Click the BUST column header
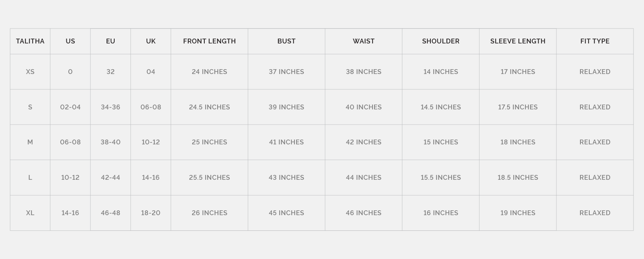 pos(286,41)
